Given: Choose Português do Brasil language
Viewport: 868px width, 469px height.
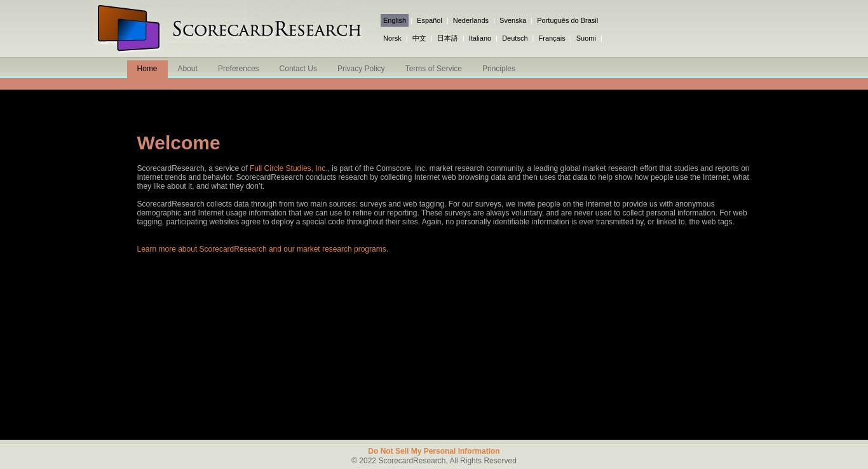Looking at the screenshot, I should click(x=567, y=20).
